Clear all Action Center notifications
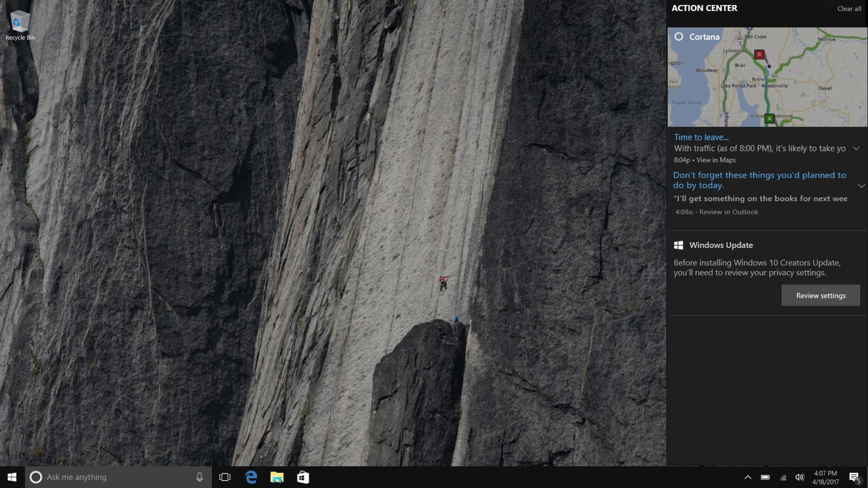This screenshot has width=868, height=488. pos(849,9)
